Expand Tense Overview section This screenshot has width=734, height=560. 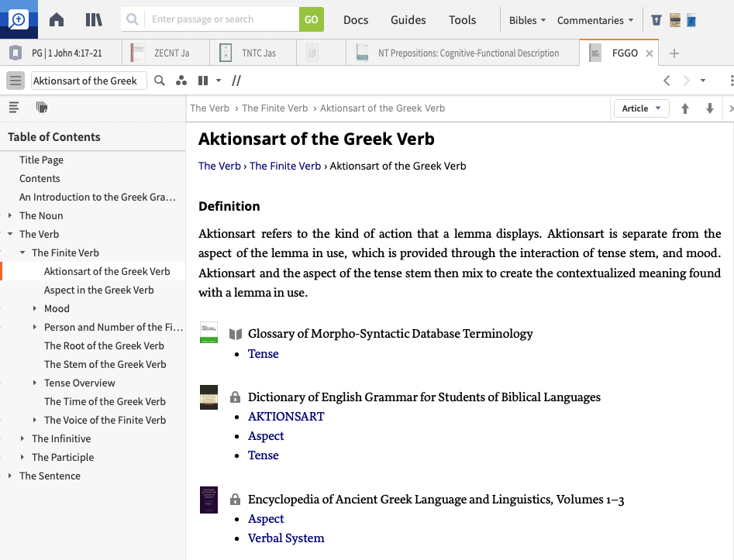pyautogui.click(x=35, y=383)
